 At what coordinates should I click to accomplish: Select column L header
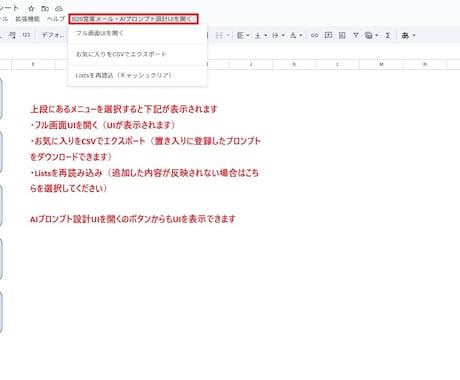click(338, 64)
